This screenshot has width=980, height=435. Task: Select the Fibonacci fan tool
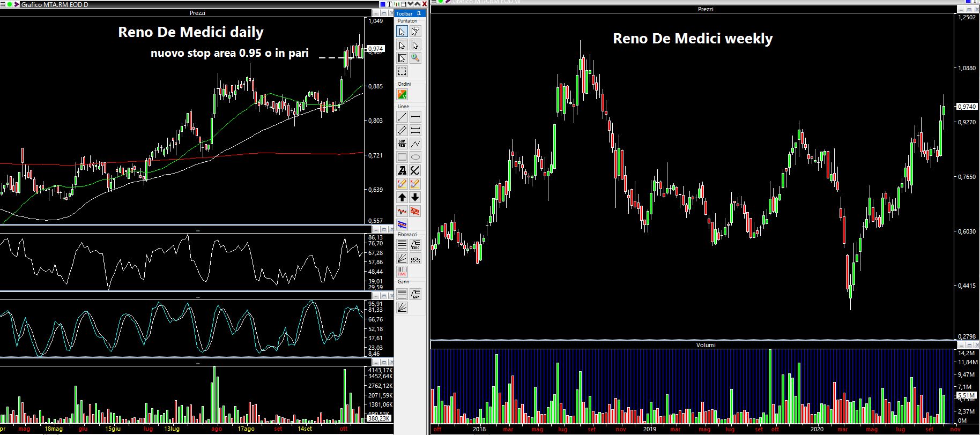[402, 258]
